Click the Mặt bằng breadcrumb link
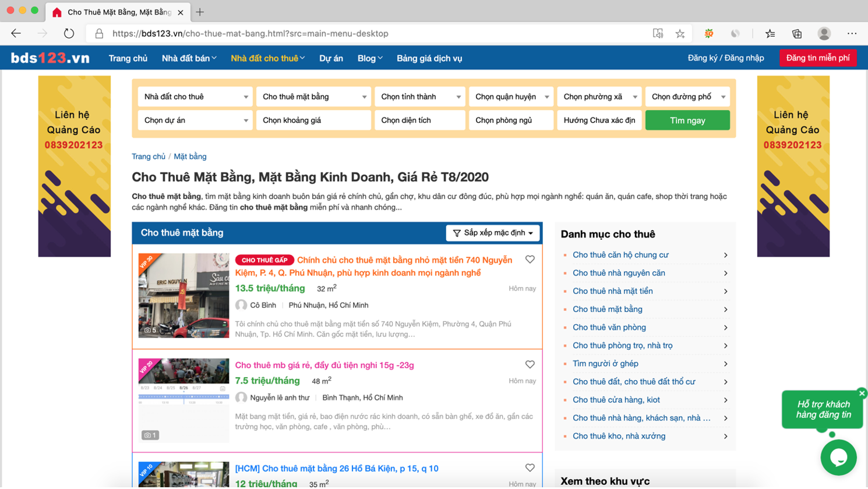 coord(190,157)
